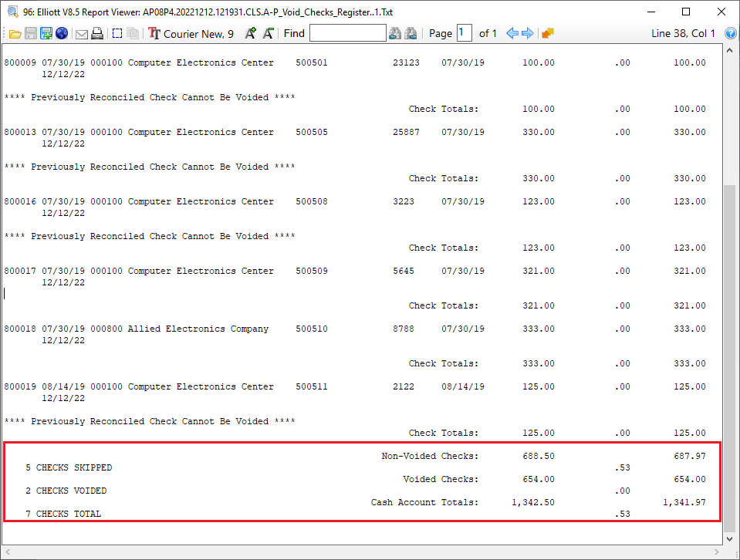Minimize the Report Viewer window
The width and height of the screenshot is (740, 560).
[651, 12]
